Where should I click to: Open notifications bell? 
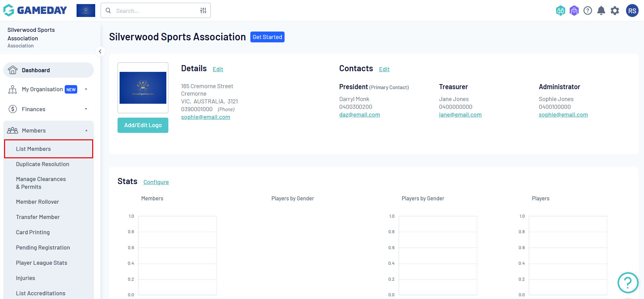[601, 11]
